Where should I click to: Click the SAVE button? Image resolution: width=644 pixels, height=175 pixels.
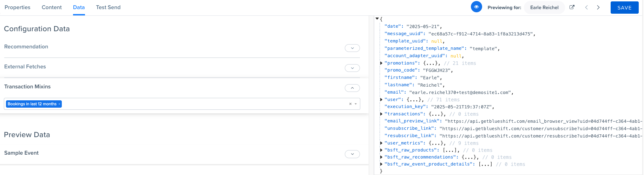click(624, 8)
